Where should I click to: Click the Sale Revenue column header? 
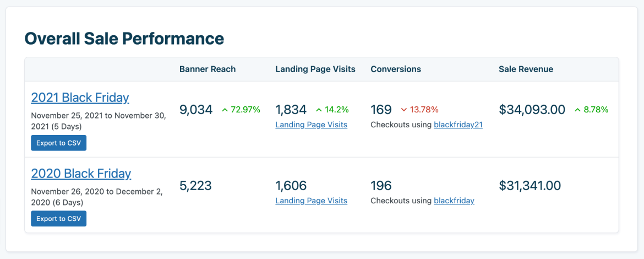(526, 69)
